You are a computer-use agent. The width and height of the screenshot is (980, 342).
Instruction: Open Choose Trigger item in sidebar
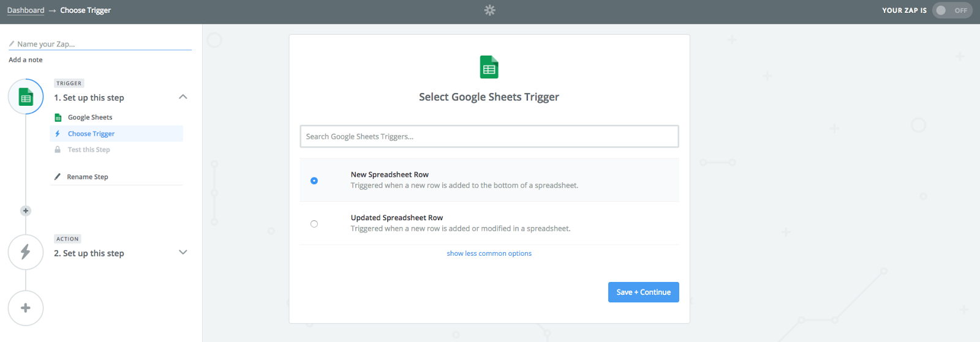click(116, 133)
